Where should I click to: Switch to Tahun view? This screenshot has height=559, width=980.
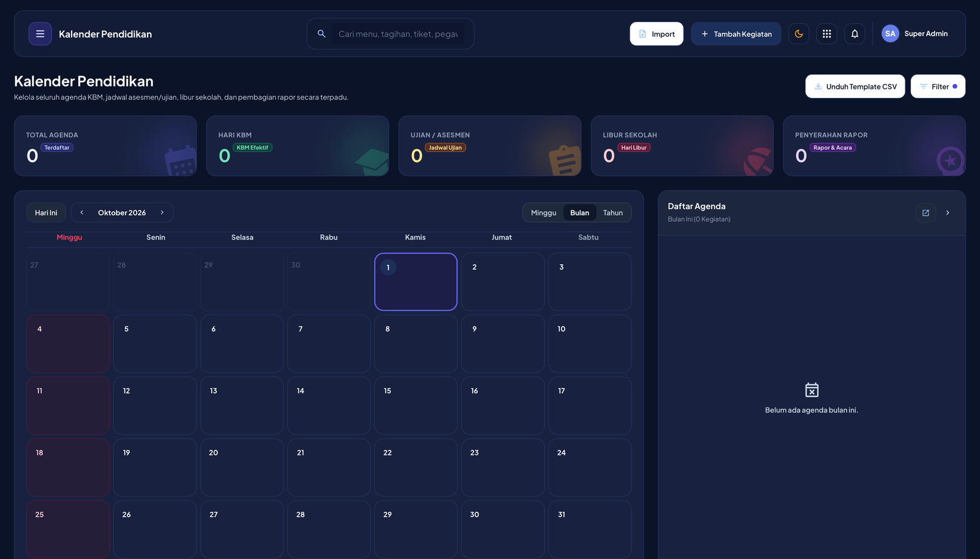[x=612, y=213]
